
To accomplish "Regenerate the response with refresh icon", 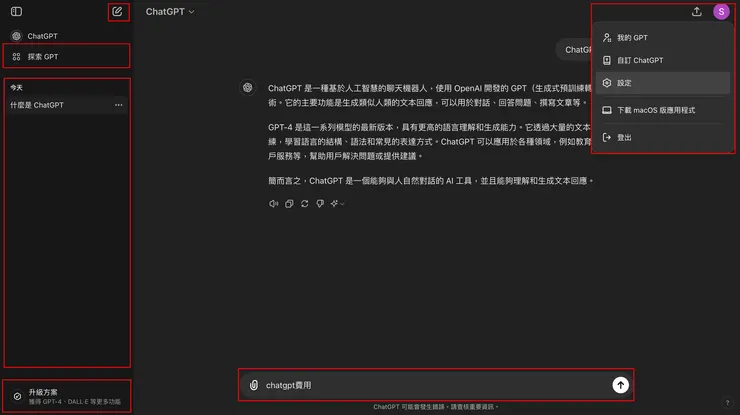I will click(305, 203).
